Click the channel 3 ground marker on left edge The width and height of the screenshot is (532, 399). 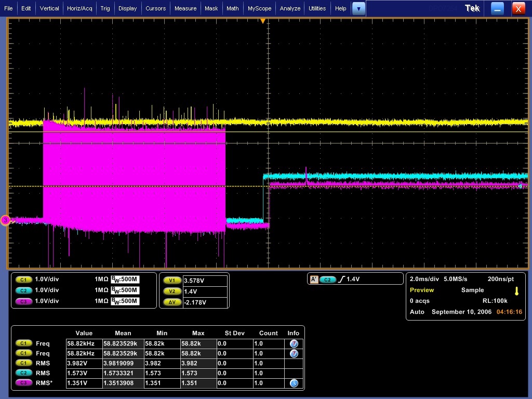(x=6, y=221)
